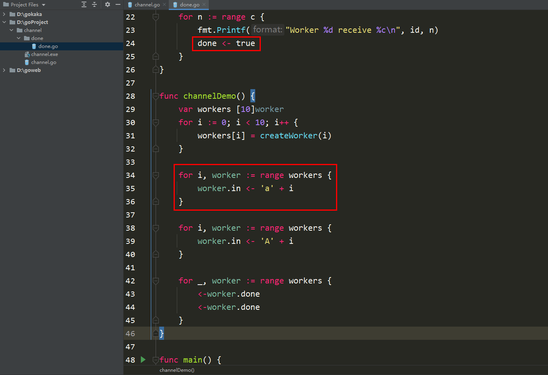Click fold end marker at line 45

click(156, 320)
